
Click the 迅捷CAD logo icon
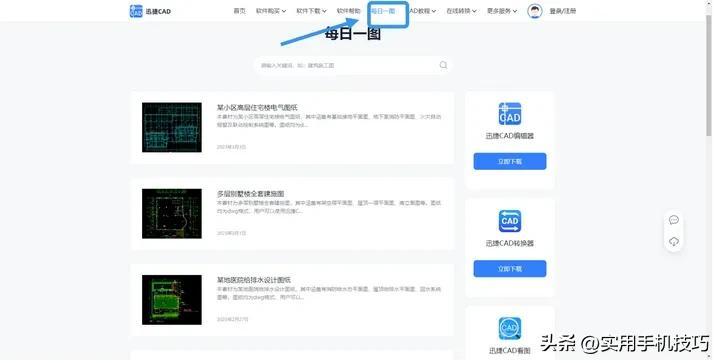tap(136, 11)
